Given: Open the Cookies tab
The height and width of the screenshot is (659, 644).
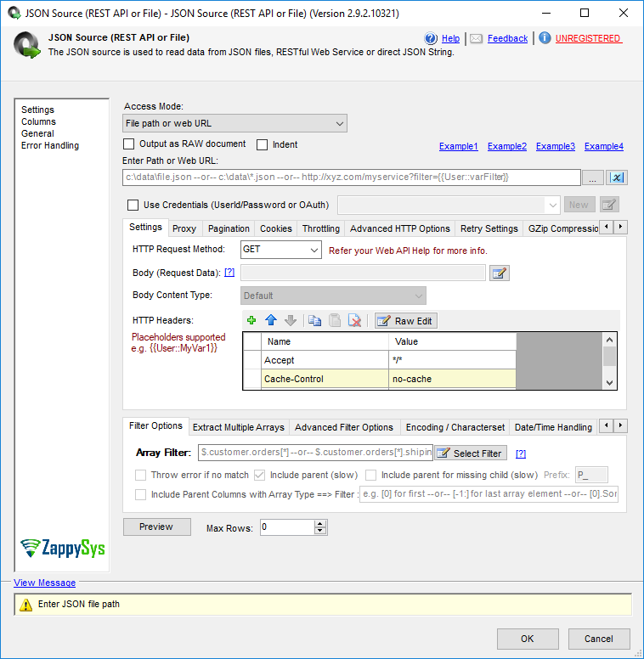Looking at the screenshot, I should coord(276,228).
